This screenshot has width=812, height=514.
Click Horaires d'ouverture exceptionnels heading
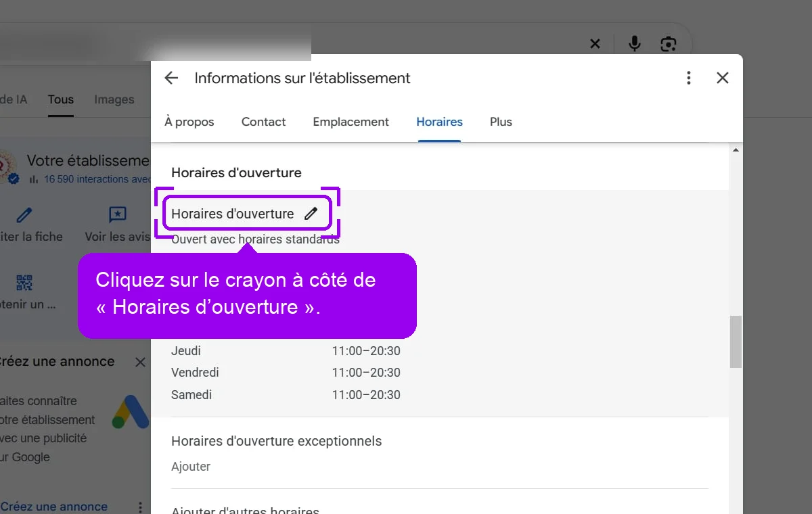(276, 441)
